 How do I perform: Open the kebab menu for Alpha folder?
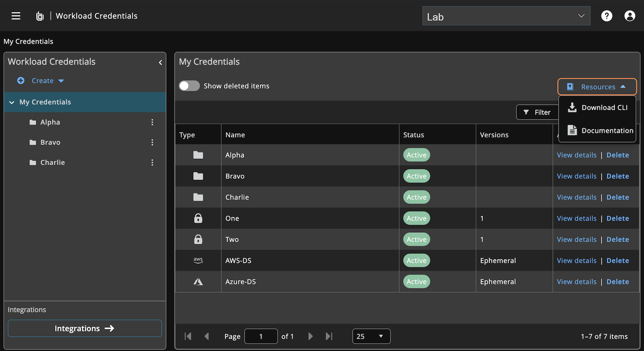tap(152, 122)
